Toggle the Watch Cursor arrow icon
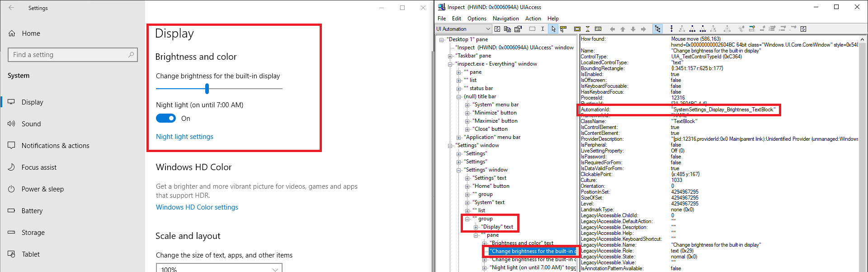868x272 pixels. point(553,29)
